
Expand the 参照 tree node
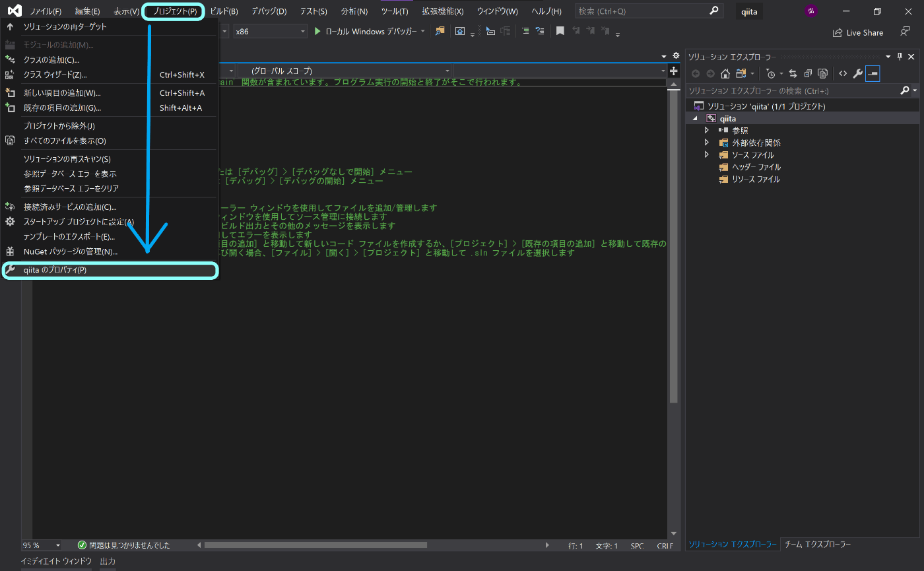tap(706, 130)
